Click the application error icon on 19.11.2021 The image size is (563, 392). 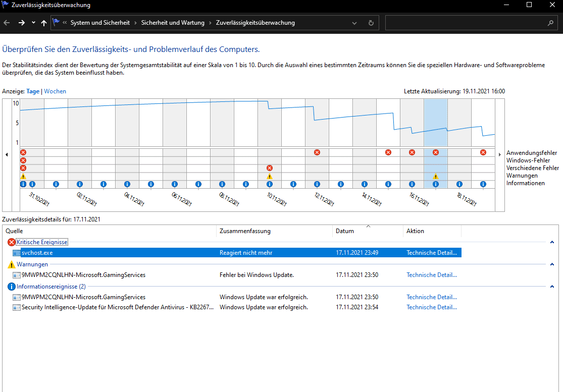483,152
